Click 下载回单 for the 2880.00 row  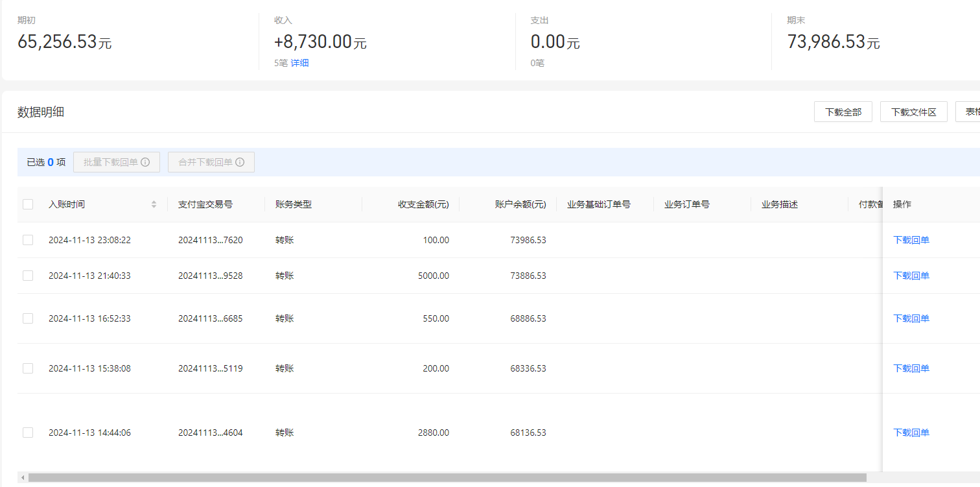point(911,433)
